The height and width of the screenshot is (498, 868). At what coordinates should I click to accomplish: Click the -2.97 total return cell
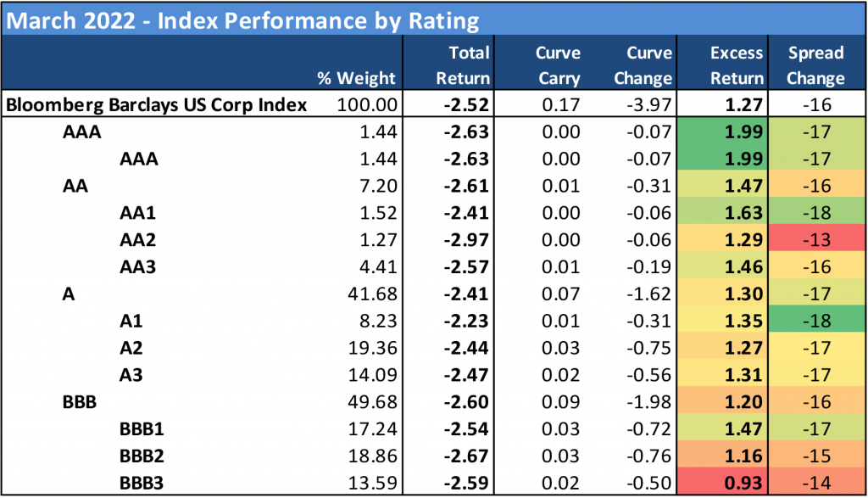point(468,237)
